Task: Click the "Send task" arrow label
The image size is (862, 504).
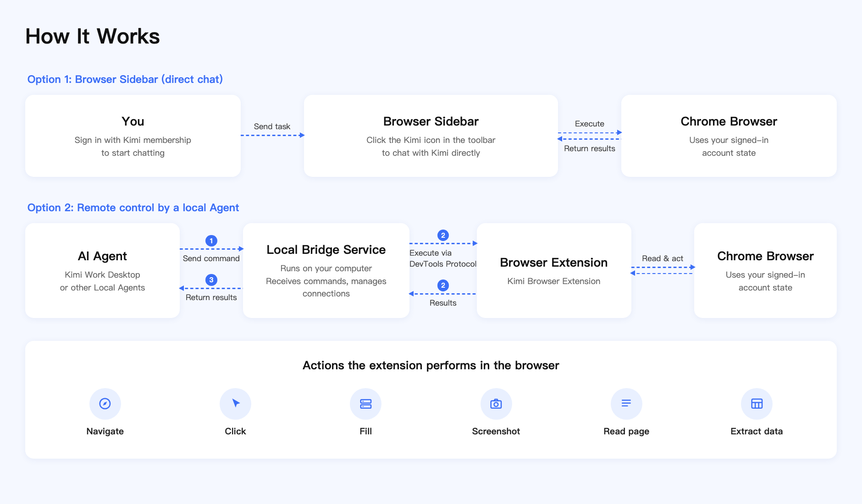Action: point(272,126)
